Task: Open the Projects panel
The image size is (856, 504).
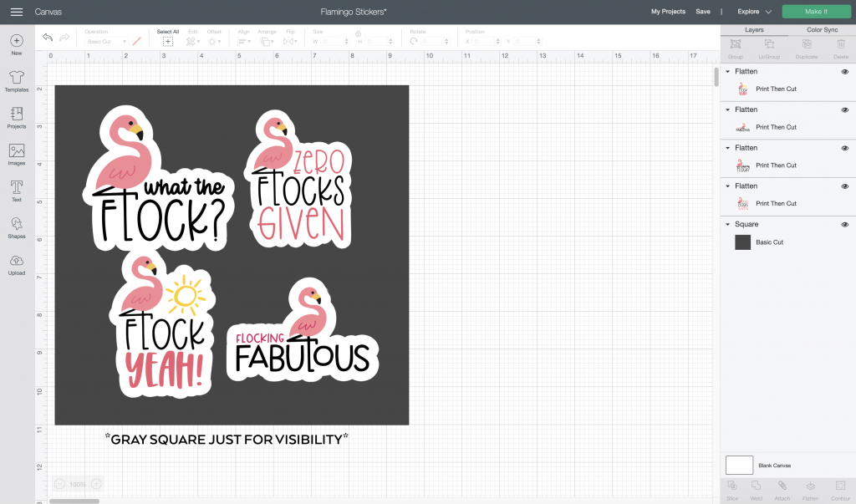Action: (17, 118)
